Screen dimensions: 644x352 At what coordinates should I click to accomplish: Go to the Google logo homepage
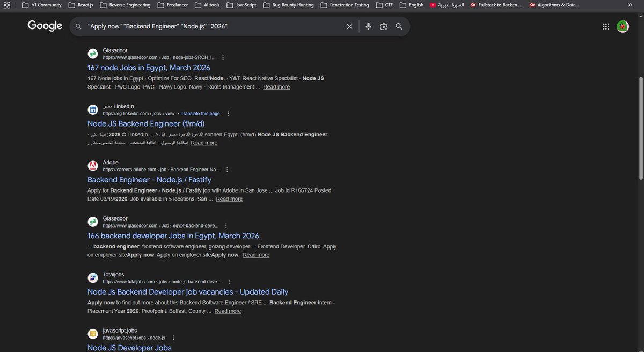pyautogui.click(x=45, y=26)
